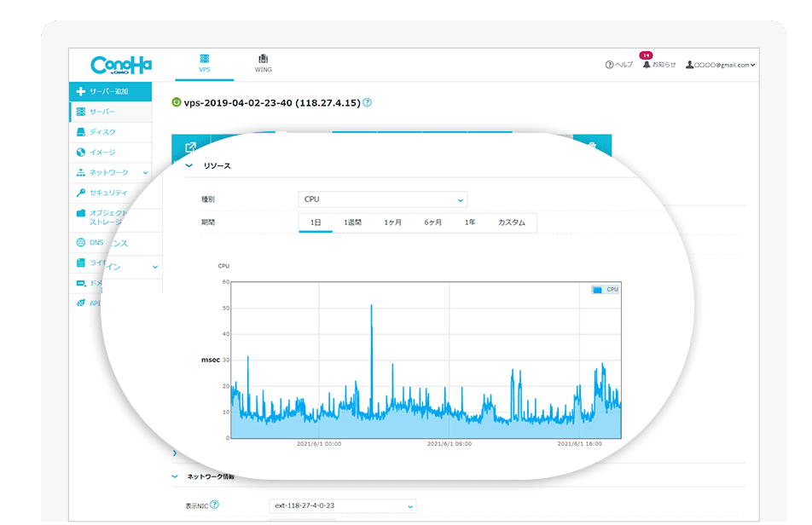This screenshot has height=525, width=812.
Task: Open the 表示NIC ext-118-27-4-0-23 dropdown
Action: coord(342,506)
